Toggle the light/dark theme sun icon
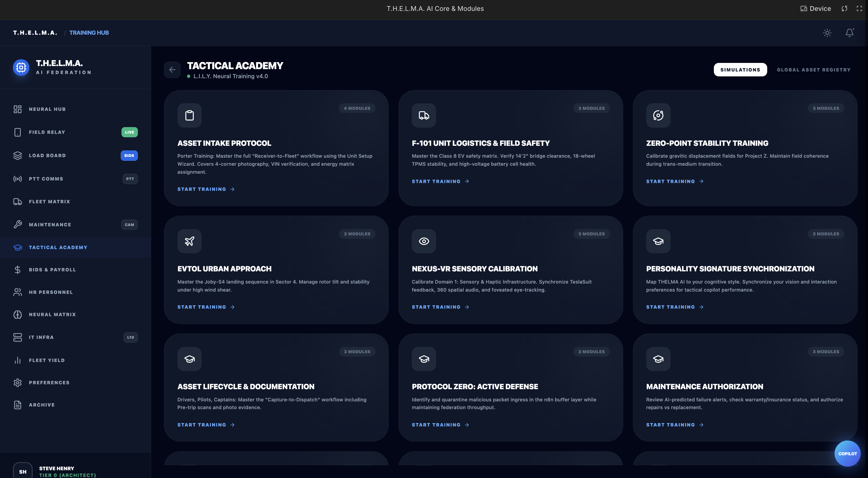 click(x=827, y=33)
